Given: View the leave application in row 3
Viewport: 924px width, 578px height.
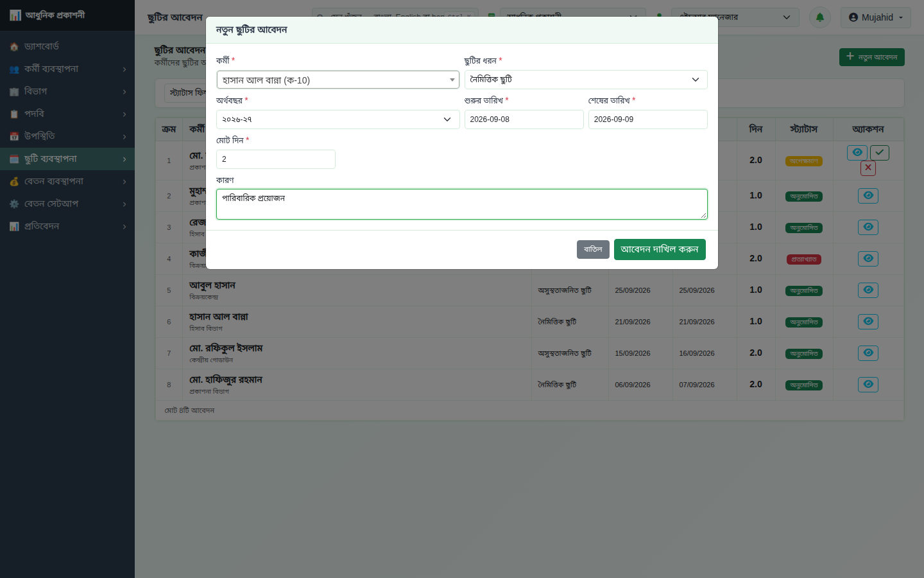Looking at the screenshot, I should (868, 227).
